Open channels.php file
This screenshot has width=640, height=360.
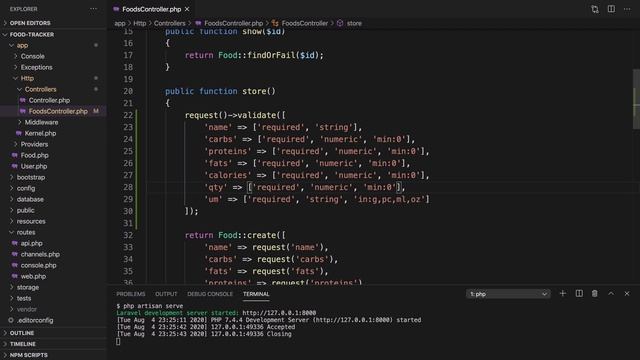click(40, 255)
